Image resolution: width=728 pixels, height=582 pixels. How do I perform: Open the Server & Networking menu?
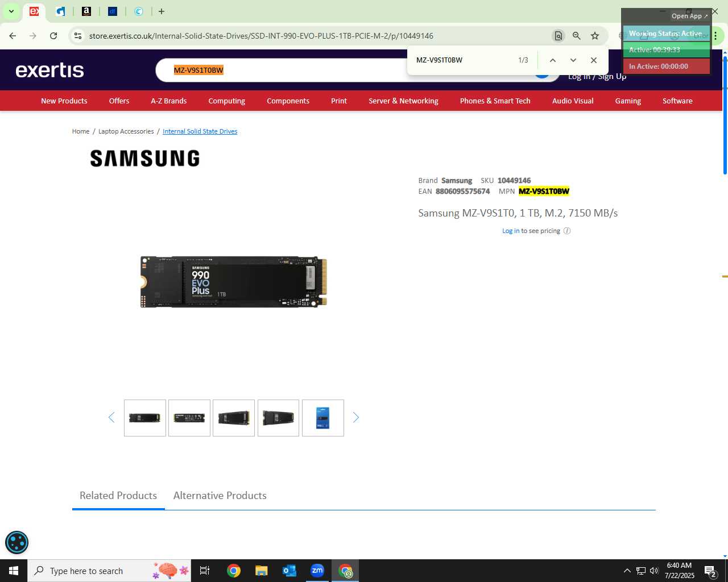click(x=403, y=101)
